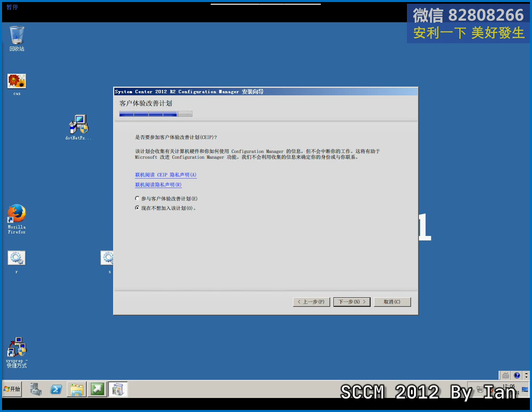Select the cas flower image icon
Viewport: 532px width, 412px height.
[x=17, y=84]
